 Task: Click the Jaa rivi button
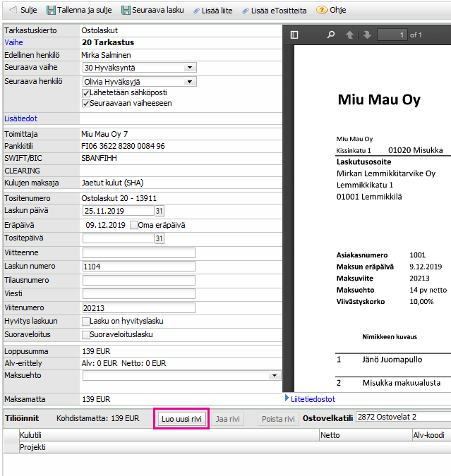228,419
